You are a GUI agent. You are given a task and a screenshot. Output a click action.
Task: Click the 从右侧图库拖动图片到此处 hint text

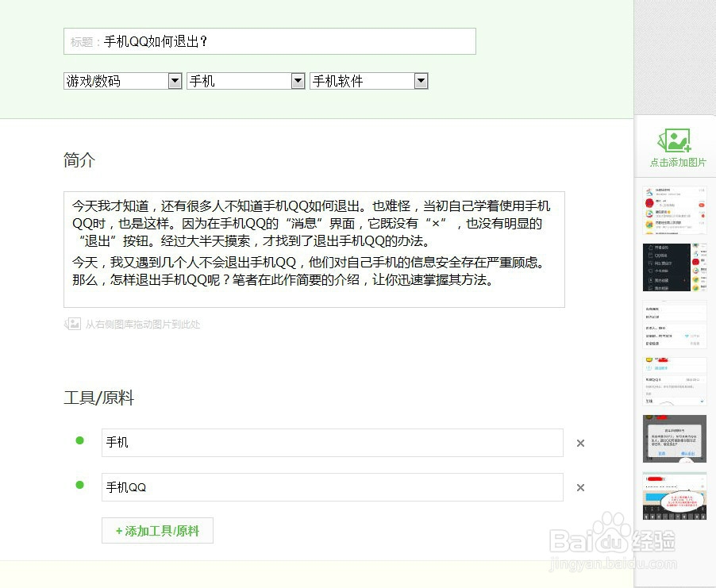click(x=143, y=325)
